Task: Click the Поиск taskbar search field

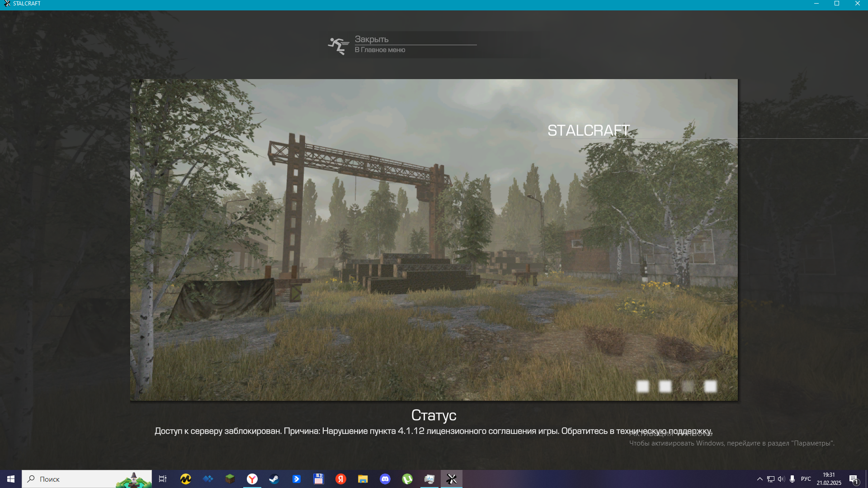Action: 87,479
